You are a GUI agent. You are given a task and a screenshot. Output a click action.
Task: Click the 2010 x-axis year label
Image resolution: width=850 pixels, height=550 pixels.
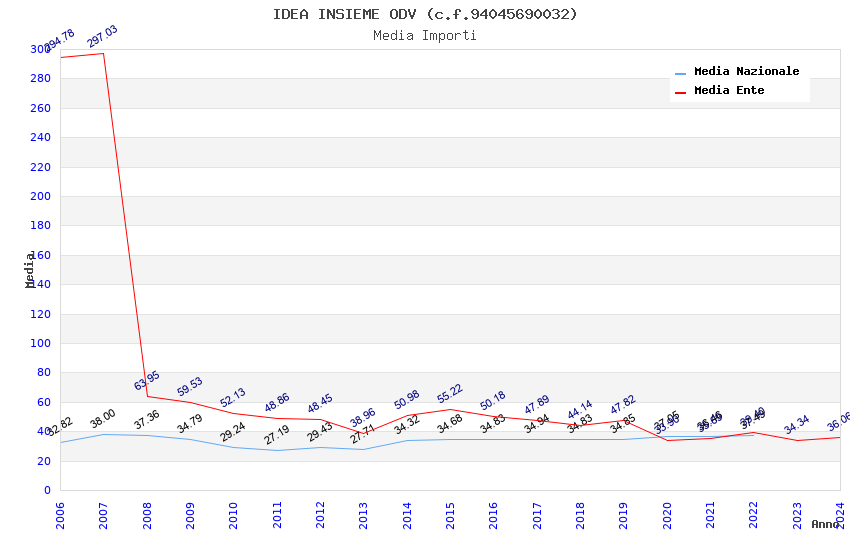pyautogui.click(x=234, y=515)
